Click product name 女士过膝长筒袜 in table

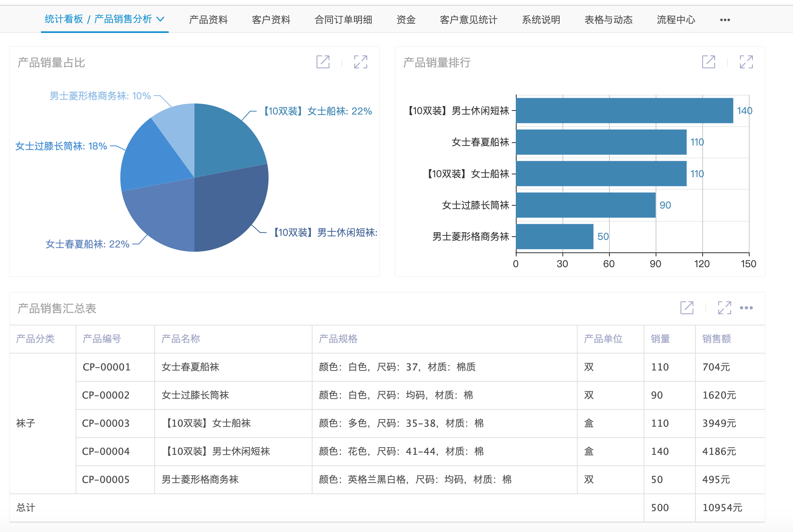point(195,395)
